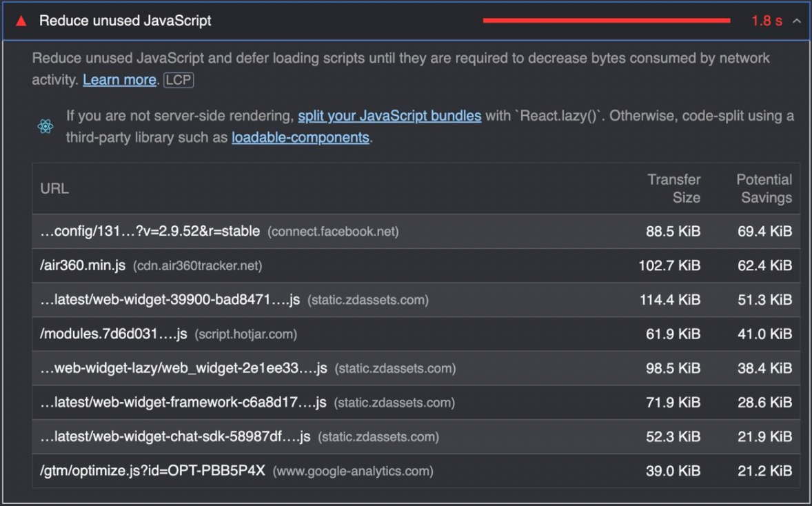Click the gtm/optimize.js google-analytics URL
Image resolution: width=812 pixels, height=506 pixels.
[x=152, y=472]
